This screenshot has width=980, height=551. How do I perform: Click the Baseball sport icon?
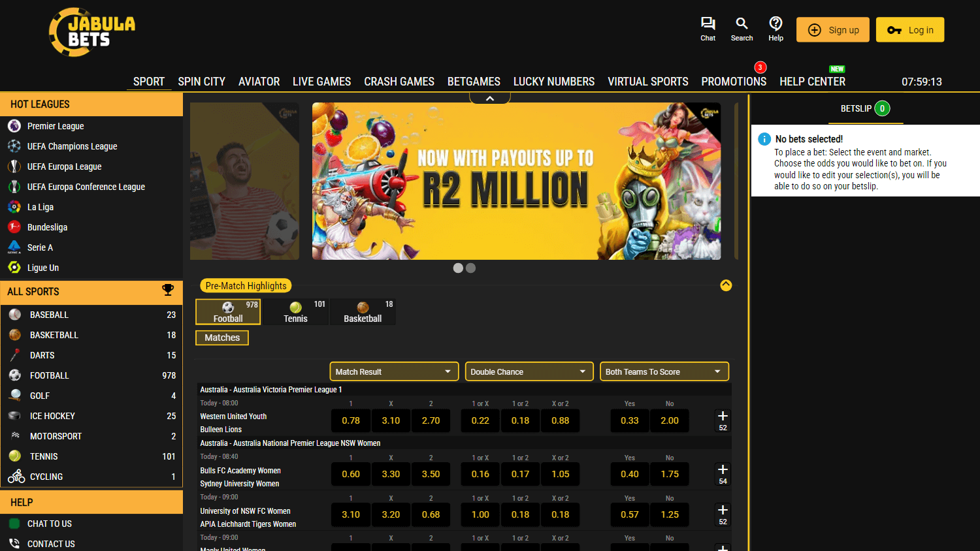[15, 315]
